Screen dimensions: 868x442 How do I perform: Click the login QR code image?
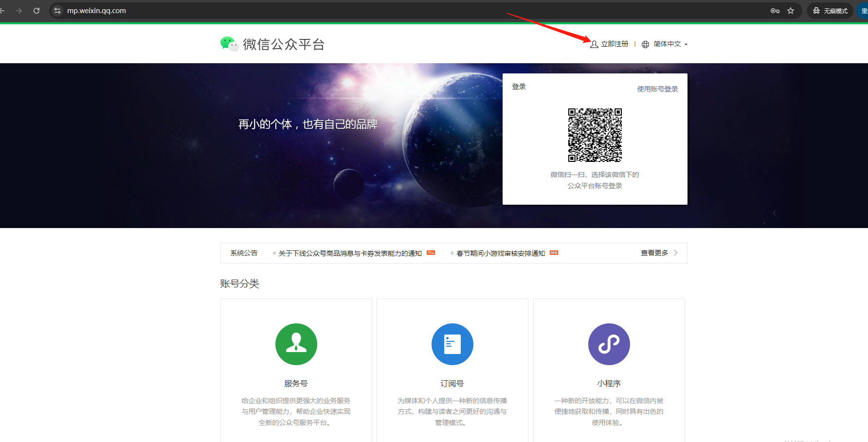point(595,135)
